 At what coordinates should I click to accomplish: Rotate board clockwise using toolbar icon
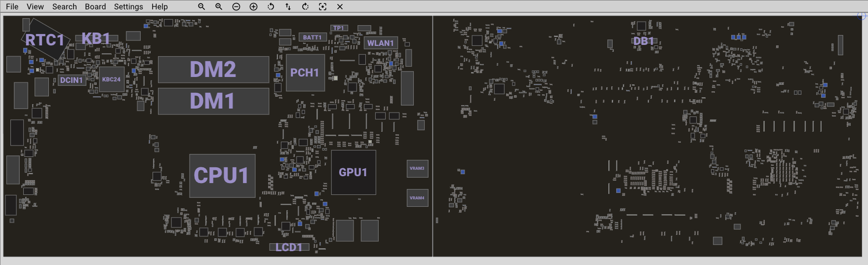(305, 6)
